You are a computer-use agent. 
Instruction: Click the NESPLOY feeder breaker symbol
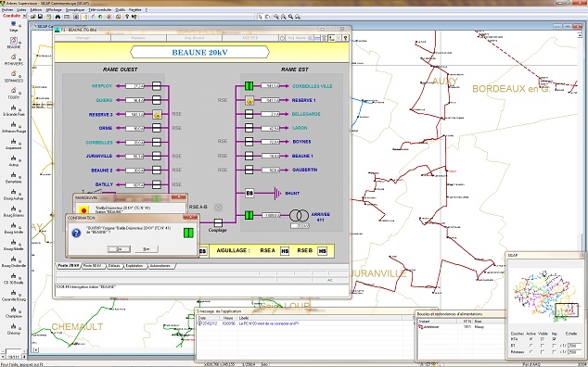point(157,86)
